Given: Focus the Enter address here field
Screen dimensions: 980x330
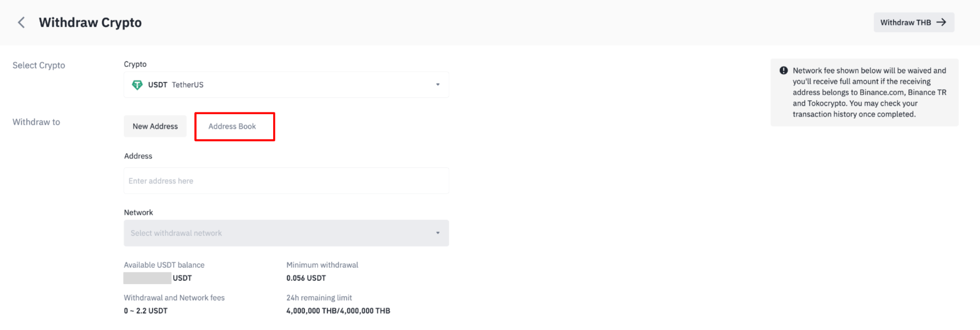Looking at the screenshot, I should coord(286,181).
